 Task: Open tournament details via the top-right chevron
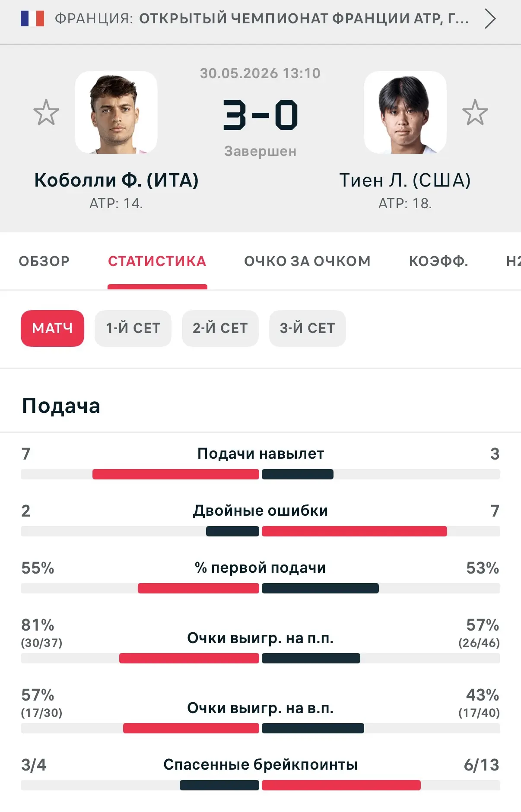pos(489,19)
